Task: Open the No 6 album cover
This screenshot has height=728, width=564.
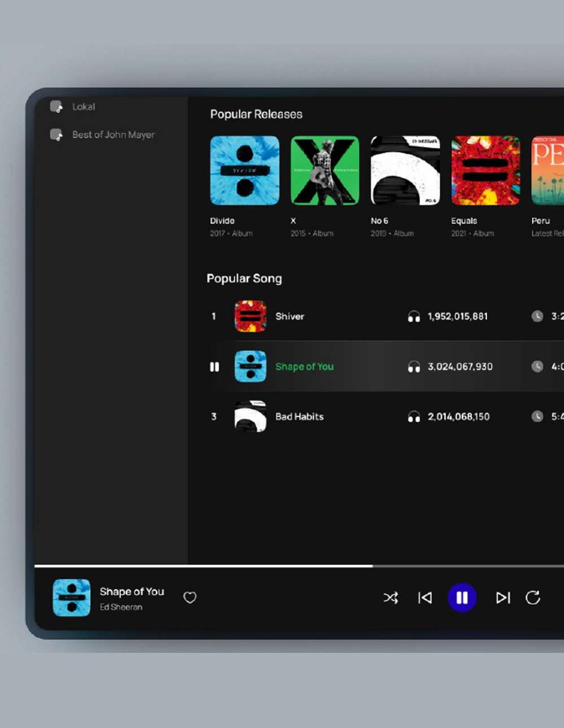Action: [x=405, y=171]
